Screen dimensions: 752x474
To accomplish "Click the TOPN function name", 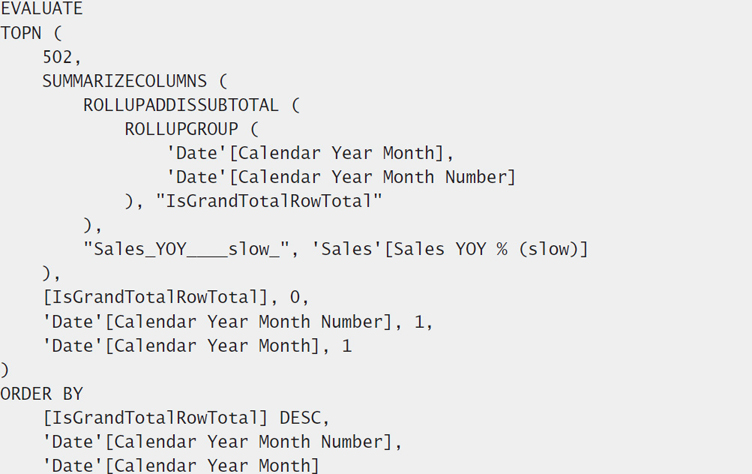I will point(21,33).
